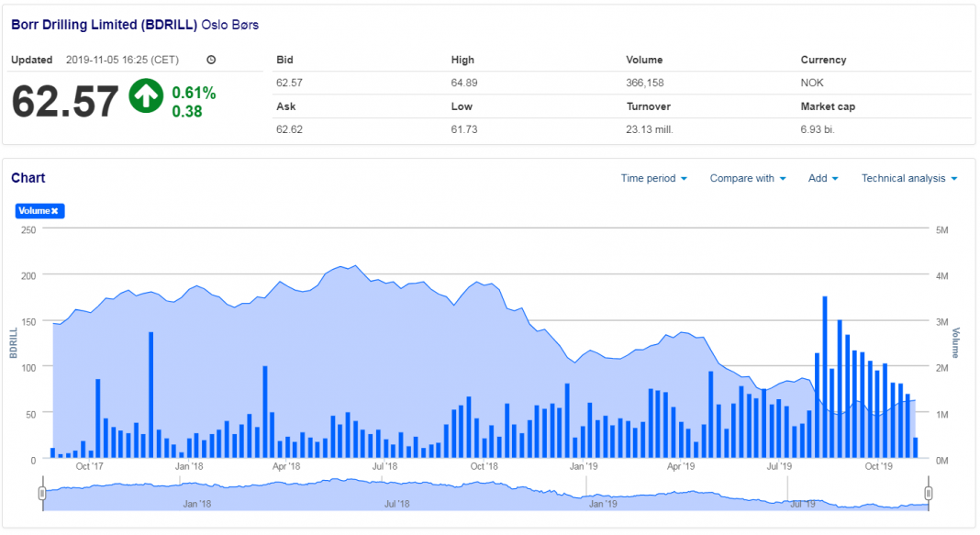This screenshot has width=980, height=535.
Task: Click the Jan '18 label in range navigator
Action: (x=197, y=504)
